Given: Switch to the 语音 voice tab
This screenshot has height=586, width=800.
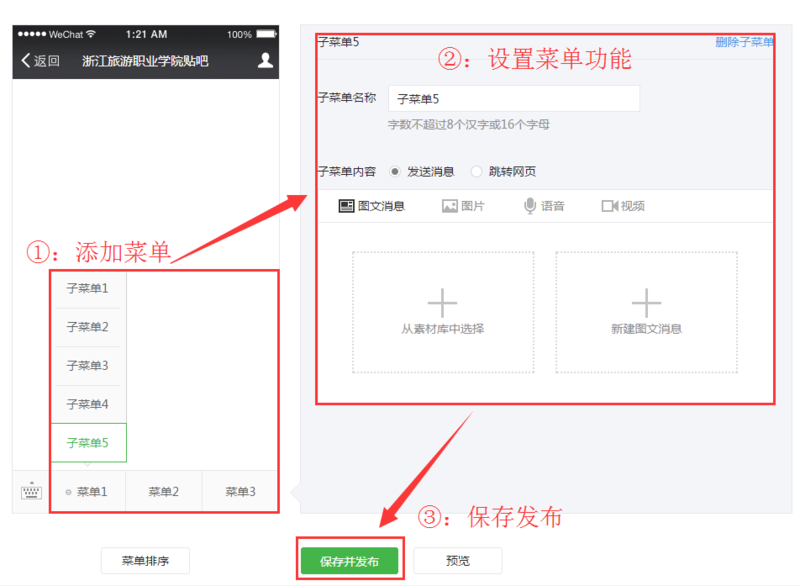Looking at the screenshot, I should coord(544,206).
